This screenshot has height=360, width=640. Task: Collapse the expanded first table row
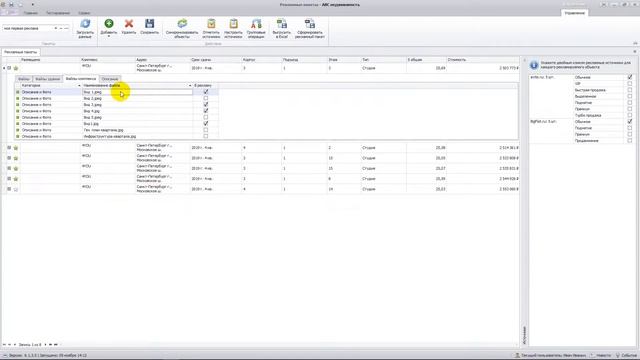pos(9,68)
